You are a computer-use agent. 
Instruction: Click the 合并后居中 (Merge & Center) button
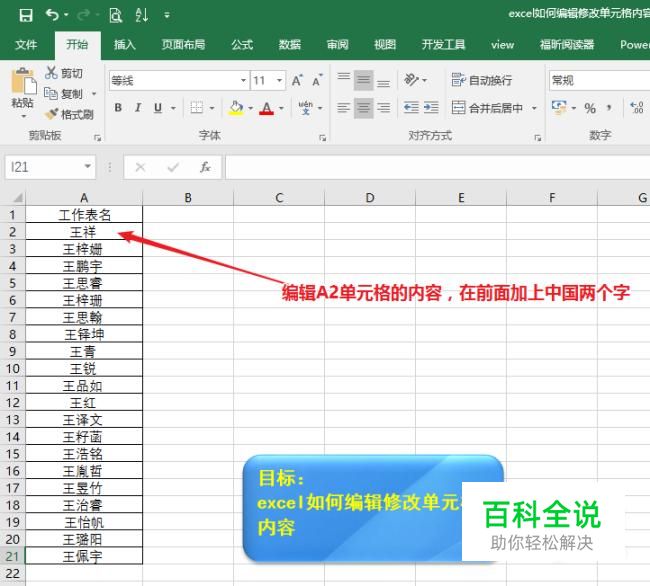pyautogui.click(x=487, y=108)
